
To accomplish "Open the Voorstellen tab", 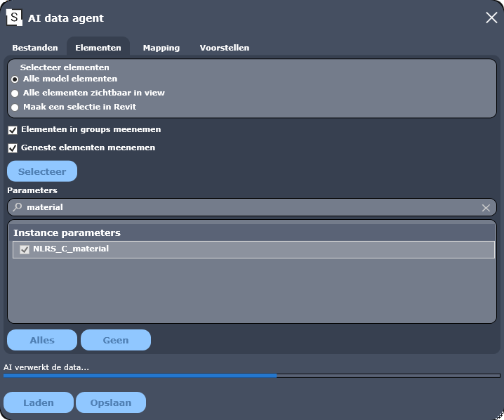I will point(225,48).
